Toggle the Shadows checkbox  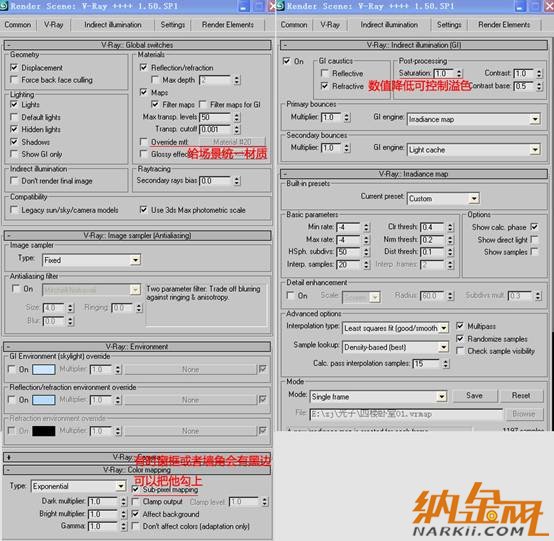coord(14,142)
